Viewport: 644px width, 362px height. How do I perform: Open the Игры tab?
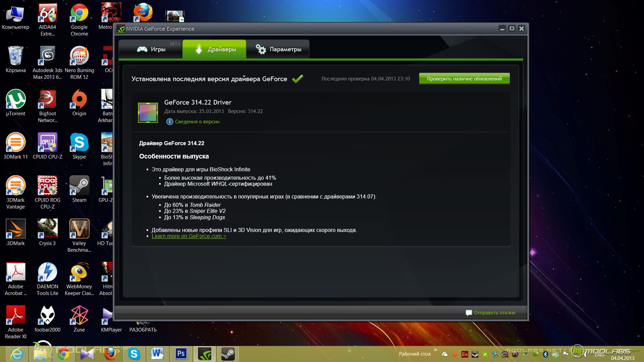coord(151,49)
